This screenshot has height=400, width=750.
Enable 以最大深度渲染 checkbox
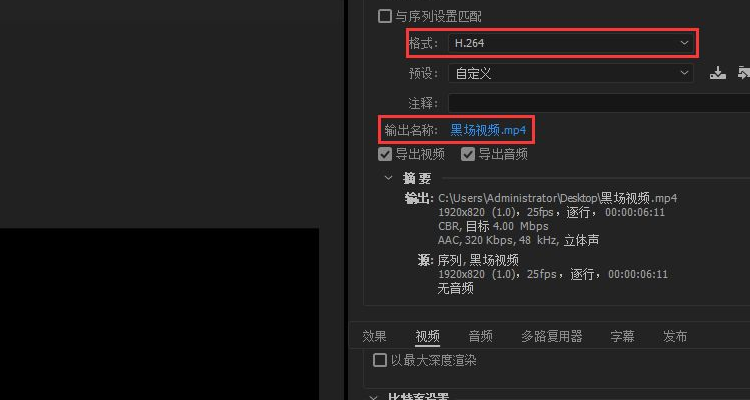point(380,360)
